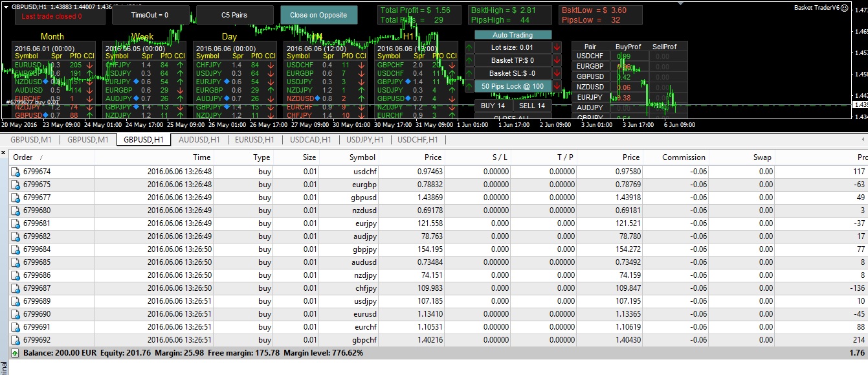Raise Basket SL with green up arrow
This screenshot has width=868, height=375.
469,73
